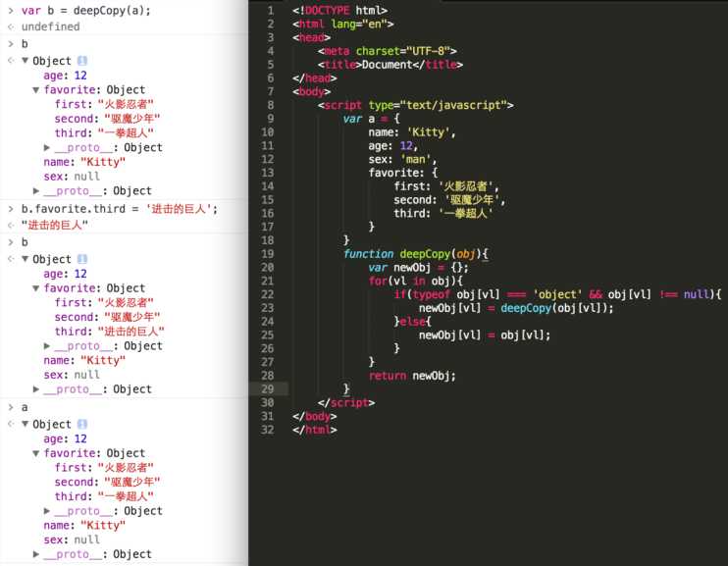Click 'newObj[vl] = deepCopy(obj[vl]);' line

click(x=516, y=308)
